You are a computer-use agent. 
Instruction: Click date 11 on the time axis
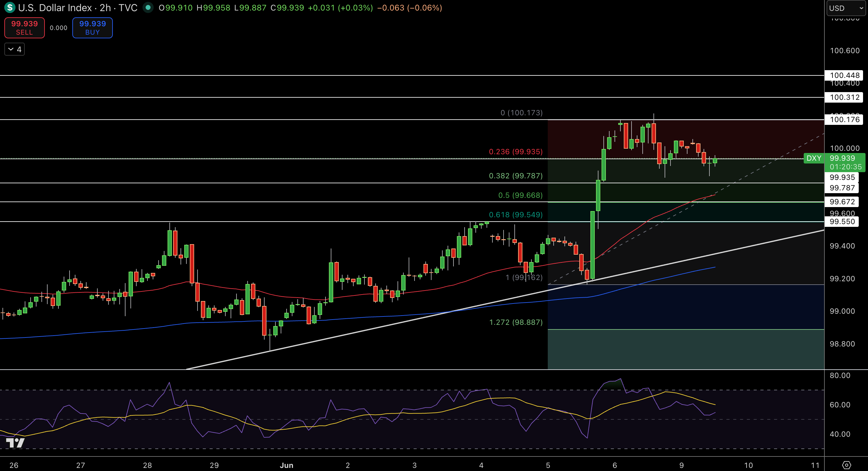pyautogui.click(x=815, y=465)
